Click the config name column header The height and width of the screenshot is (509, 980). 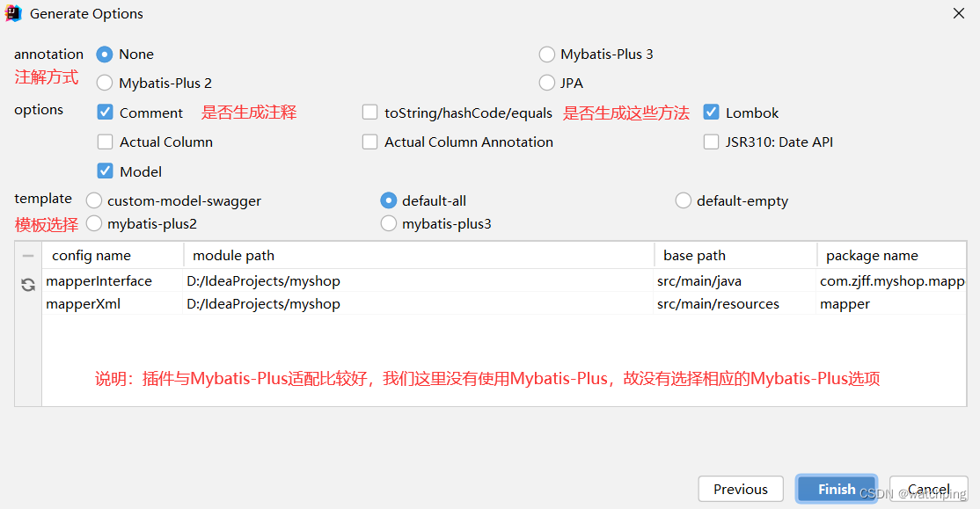113,256
